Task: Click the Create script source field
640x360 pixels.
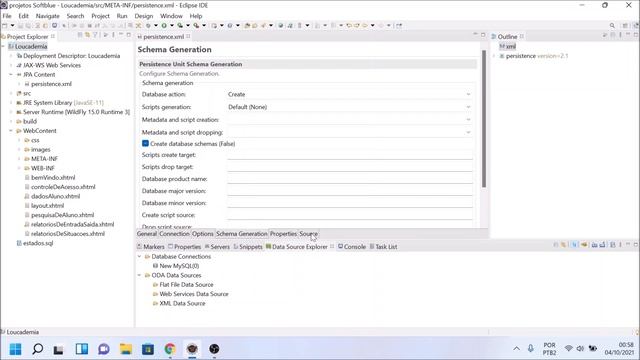Action: [x=350, y=215]
